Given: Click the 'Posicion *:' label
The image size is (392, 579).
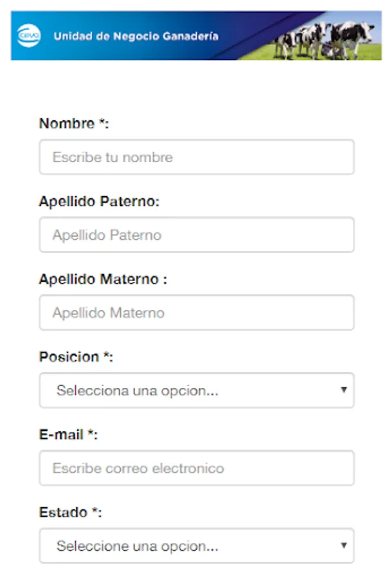Looking at the screenshot, I should click(76, 357).
